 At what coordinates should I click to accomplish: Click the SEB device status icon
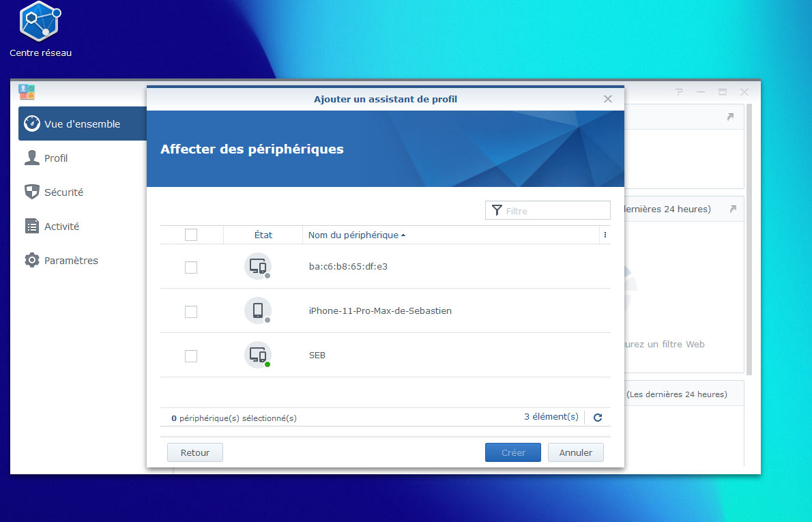(258, 355)
